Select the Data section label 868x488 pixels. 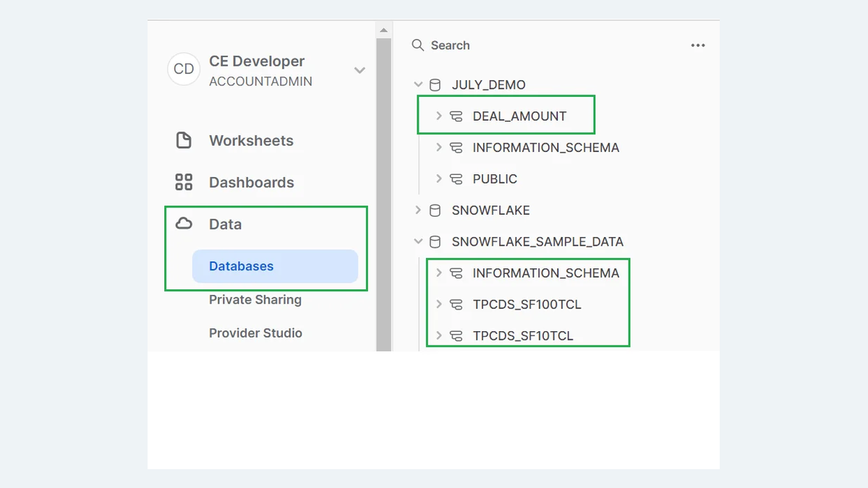[225, 224]
